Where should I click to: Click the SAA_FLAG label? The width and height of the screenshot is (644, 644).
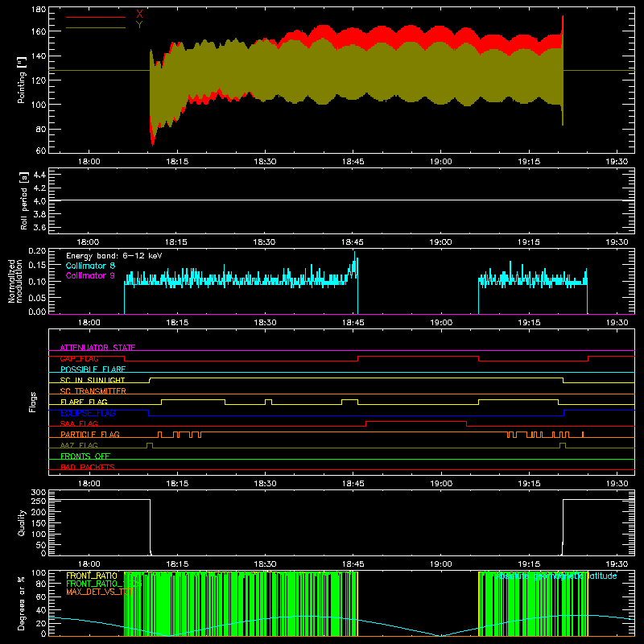(79, 423)
